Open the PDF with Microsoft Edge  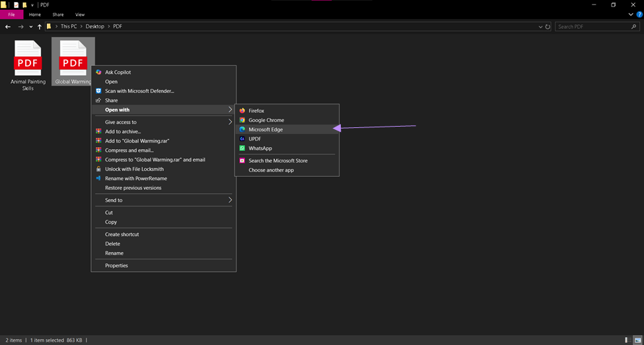tap(287, 129)
